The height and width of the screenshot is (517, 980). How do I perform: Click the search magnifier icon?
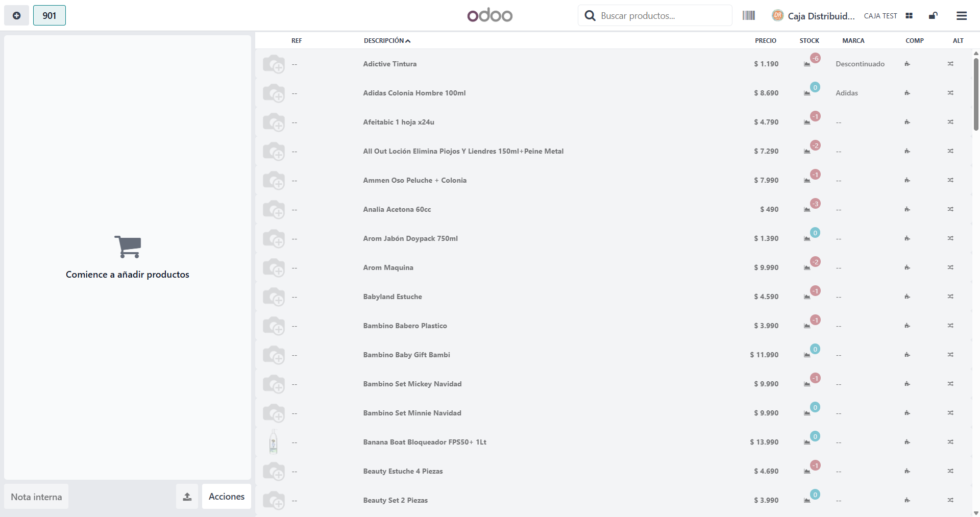click(590, 16)
